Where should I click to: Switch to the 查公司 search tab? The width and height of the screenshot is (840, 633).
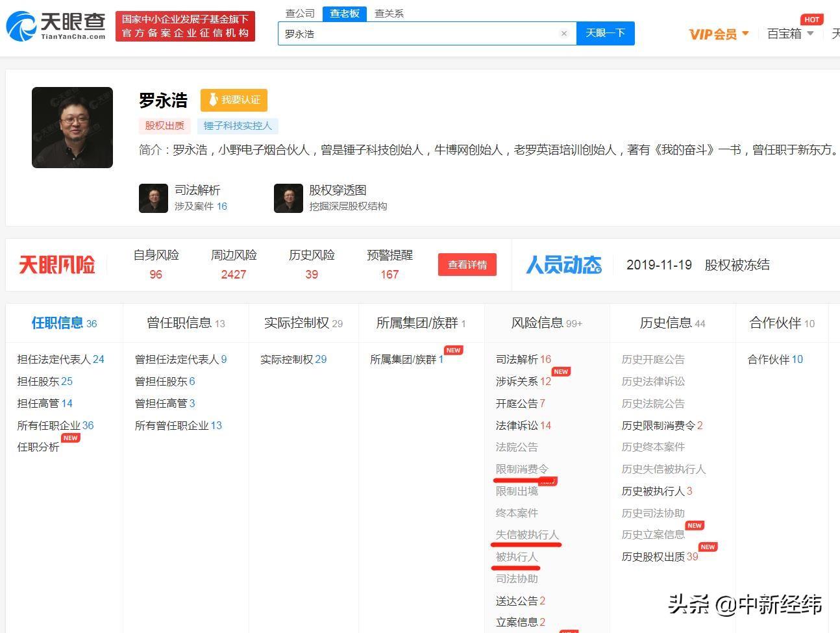[300, 13]
